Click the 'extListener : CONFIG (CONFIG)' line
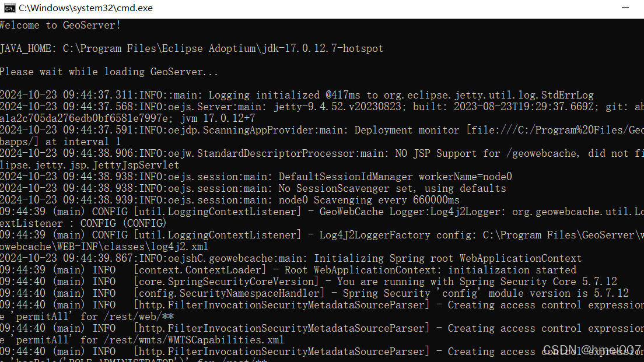 [x=83, y=224]
